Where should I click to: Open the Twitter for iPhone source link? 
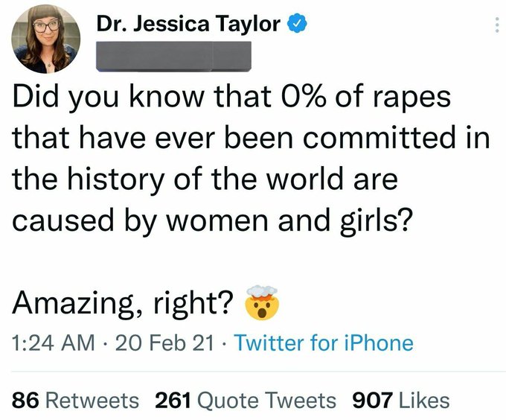point(323,343)
